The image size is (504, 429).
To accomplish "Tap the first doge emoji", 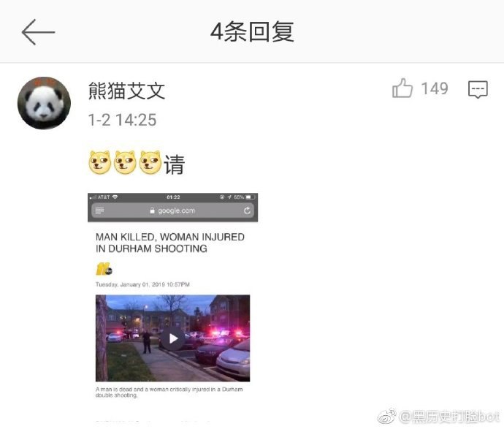I will [99, 162].
